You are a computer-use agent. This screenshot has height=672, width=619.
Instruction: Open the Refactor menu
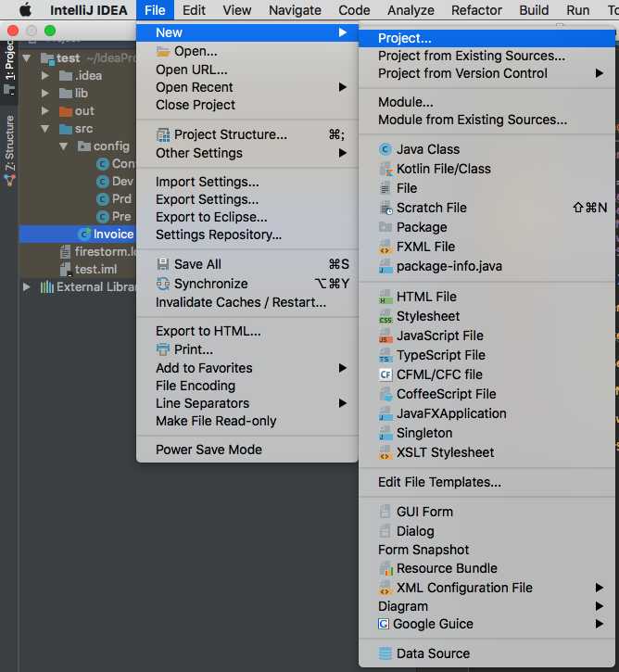[x=476, y=10]
